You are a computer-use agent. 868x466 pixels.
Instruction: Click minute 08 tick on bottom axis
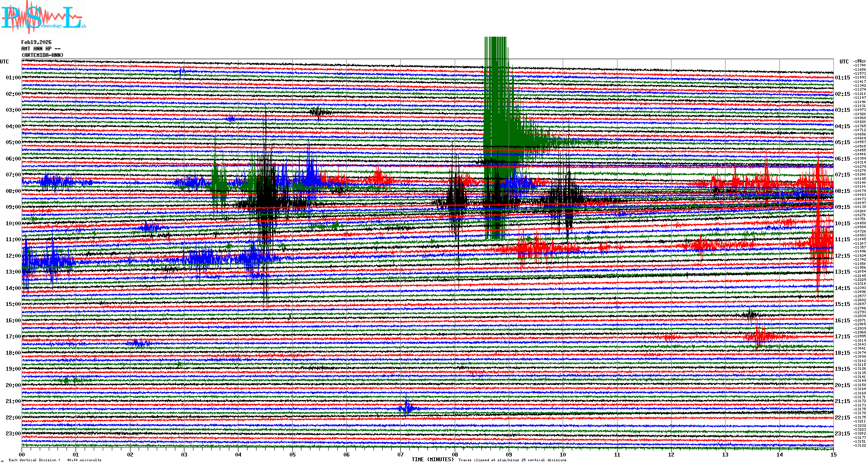point(455,455)
